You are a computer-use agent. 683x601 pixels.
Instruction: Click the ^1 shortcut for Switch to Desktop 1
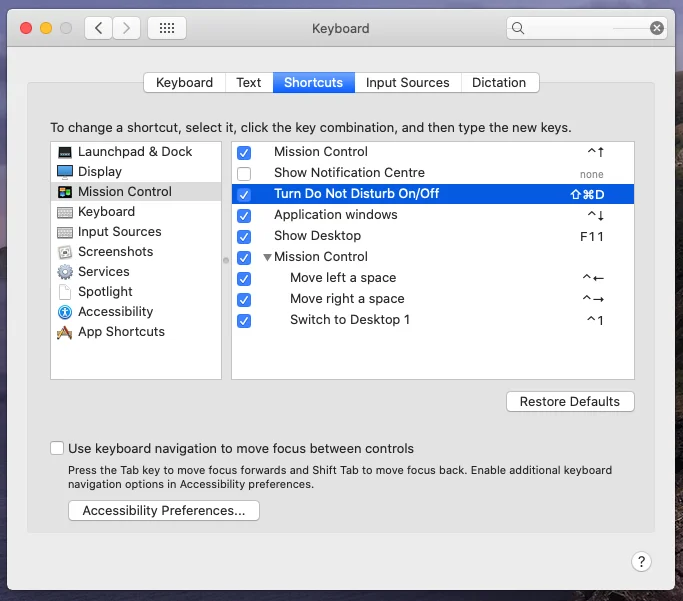595,321
